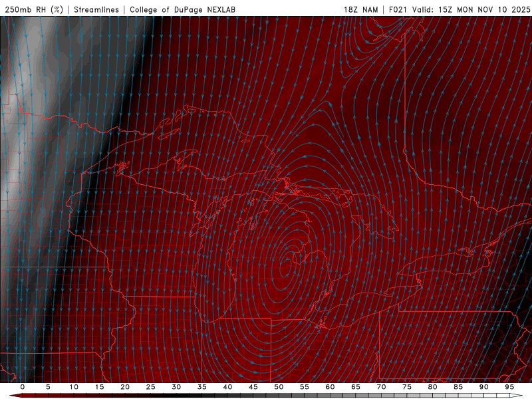Image resolution: width=532 pixels, height=399 pixels.
Task: Click the "F021" forecast hour label
Action: click(x=398, y=9)
